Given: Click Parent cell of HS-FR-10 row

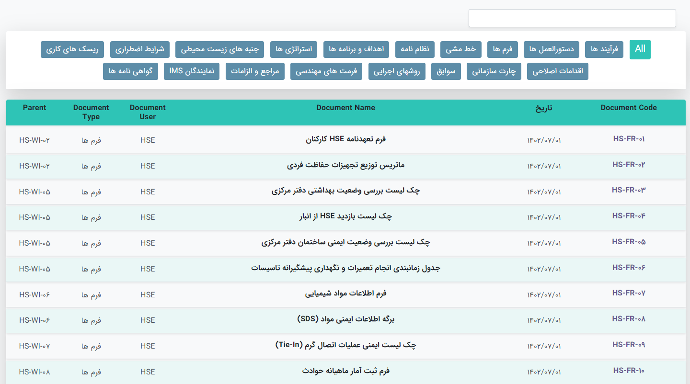Looking at the screenshot, I should [x=34, y=372].
